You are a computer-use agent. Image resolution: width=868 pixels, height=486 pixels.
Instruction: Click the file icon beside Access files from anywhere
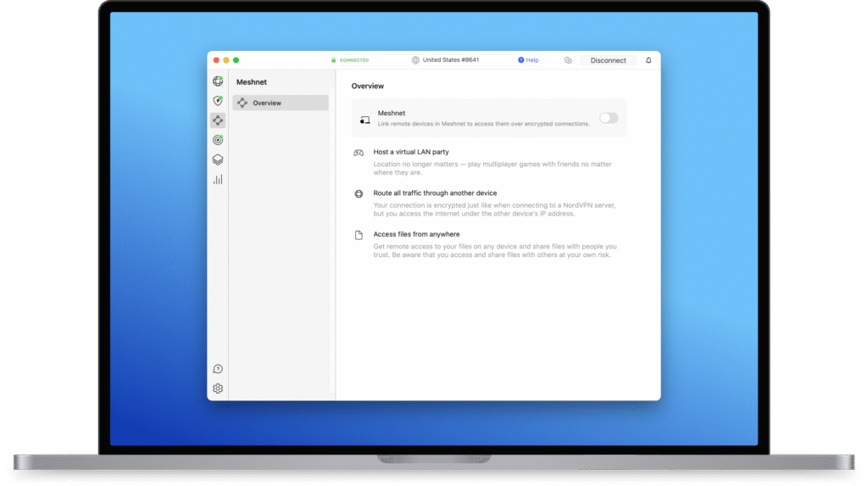[359, 235]
